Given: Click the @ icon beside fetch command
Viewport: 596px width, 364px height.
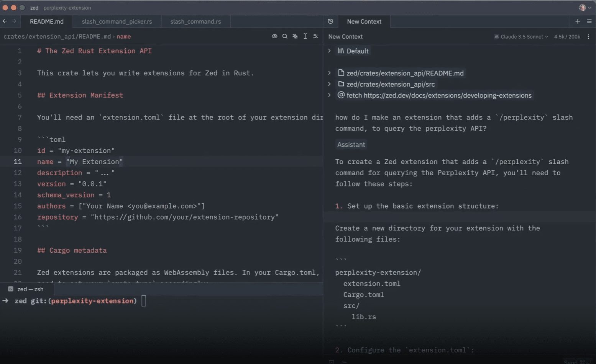Looking at the screenshot, I should click(341, 95).
